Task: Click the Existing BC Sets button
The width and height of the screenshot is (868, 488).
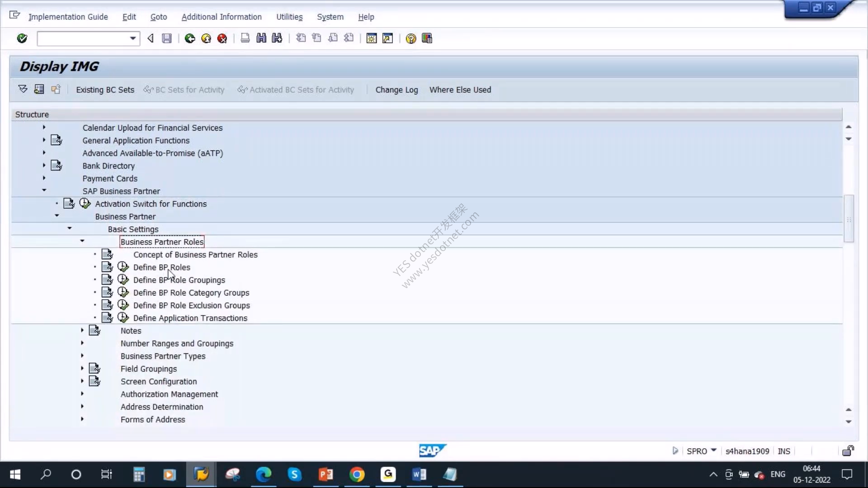Action: click(105, 89)
